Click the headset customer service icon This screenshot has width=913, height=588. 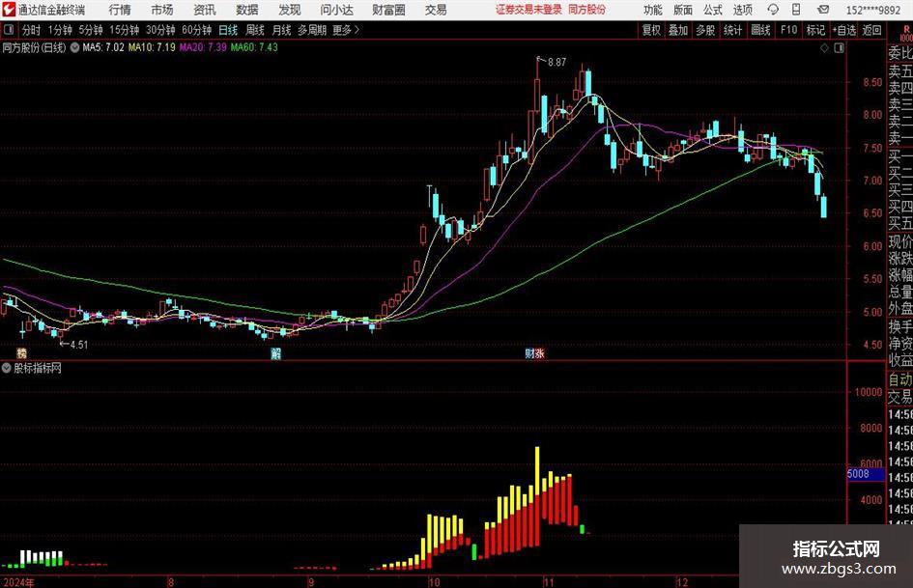click(773, 10)
